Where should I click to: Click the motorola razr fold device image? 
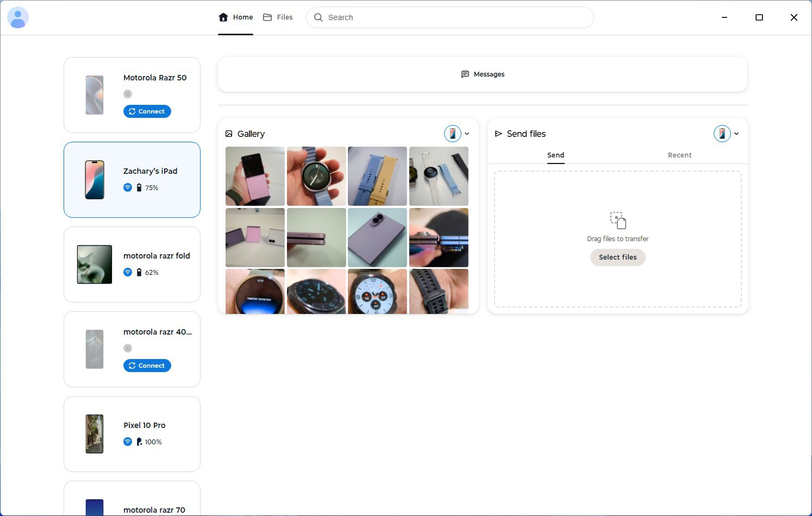click(95, 265)
